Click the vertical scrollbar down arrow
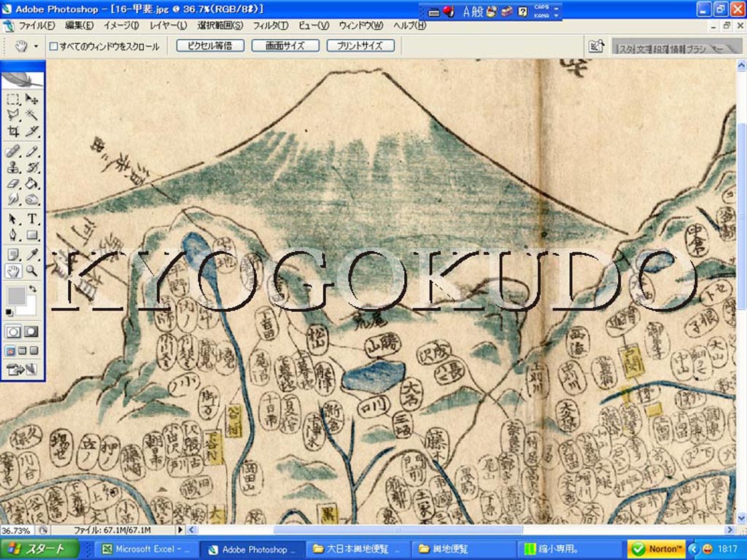Viewport: 747px width, 560px height. [x=741, y=518]
